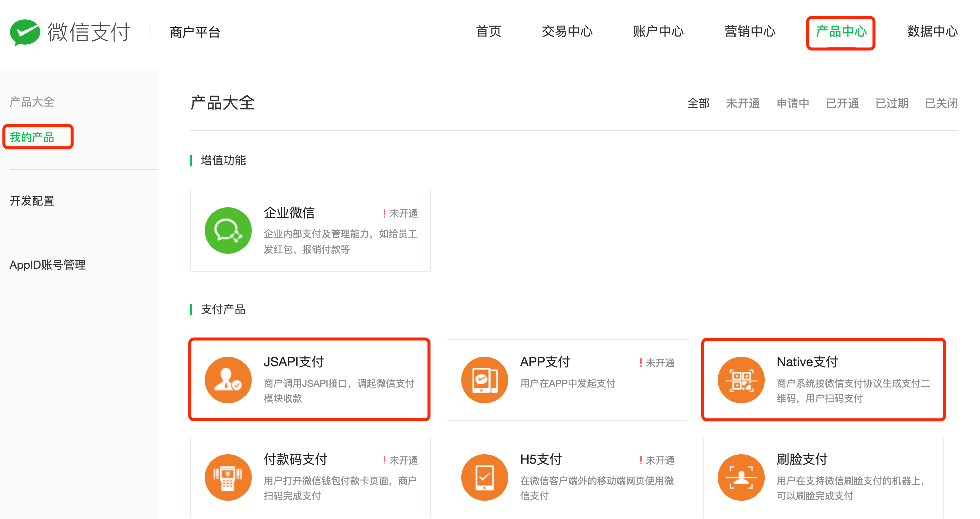The height and width of the screenshot is (519, 980).
Task: Click the 在微信客户端外的移动端网页 description
Action: [x=597, y=488]
